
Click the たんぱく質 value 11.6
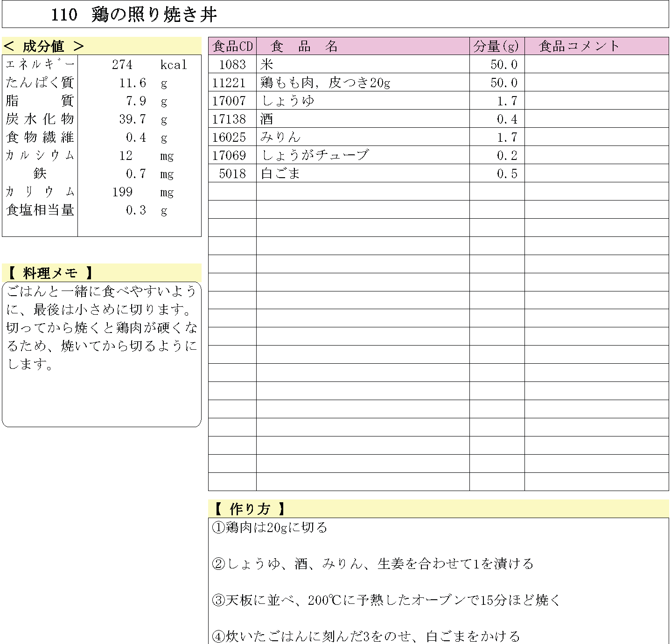(x=133, y=83)
